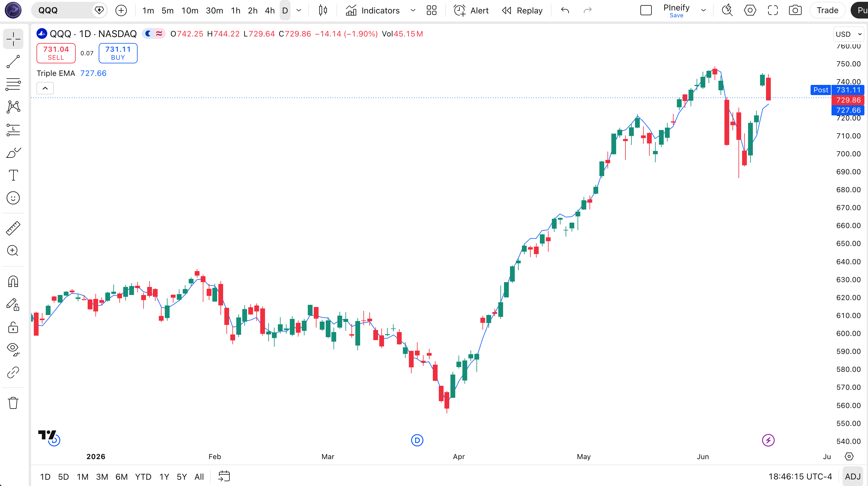Open the candlestick chart style selector
The image size is (868, 486).
pos(323,10)
